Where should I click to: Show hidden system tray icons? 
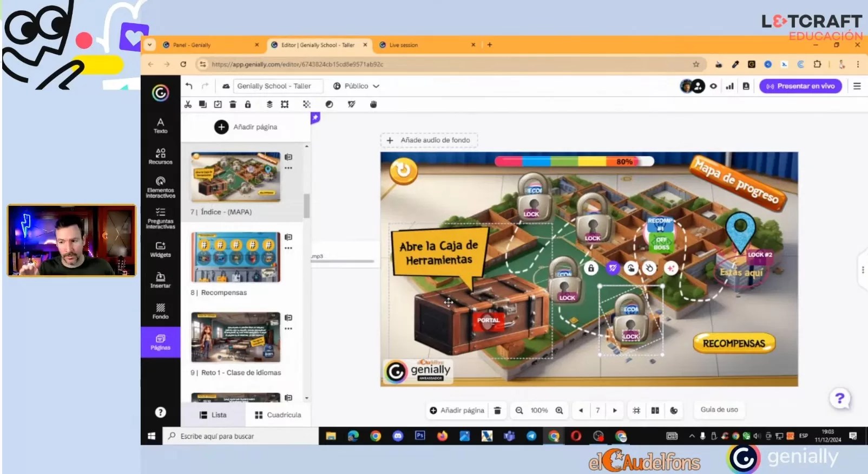coord(692,436)
